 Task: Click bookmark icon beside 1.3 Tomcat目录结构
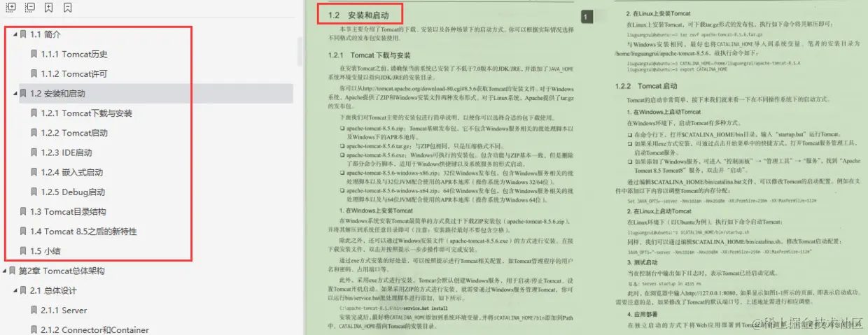click(x=23, y=211)
